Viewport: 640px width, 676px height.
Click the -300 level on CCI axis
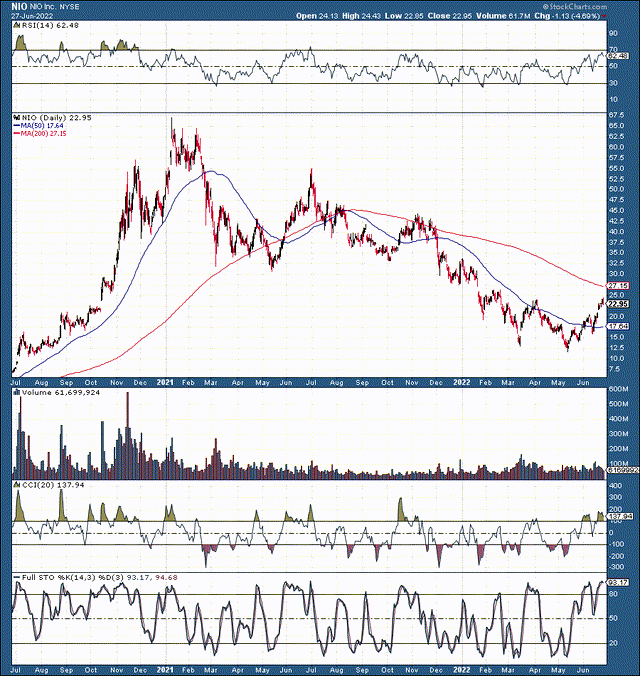pyautogui.click(x=616, y=567)
